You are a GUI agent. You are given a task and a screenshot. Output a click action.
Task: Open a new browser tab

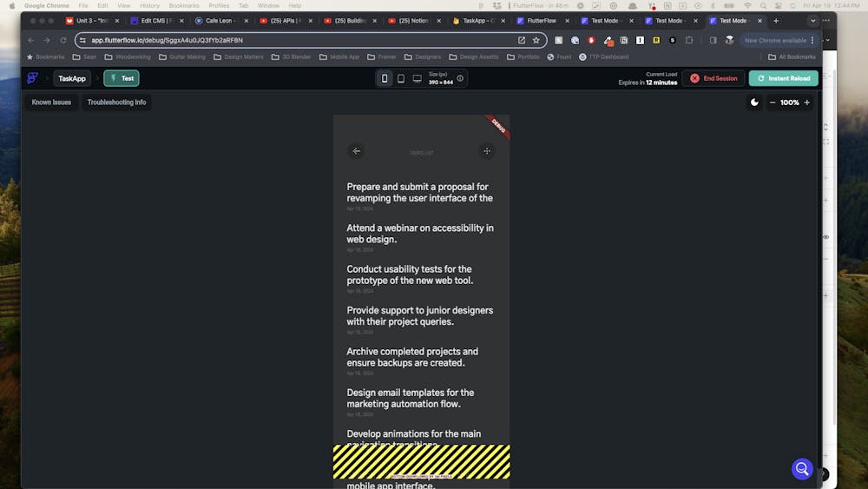coord(775,21)
